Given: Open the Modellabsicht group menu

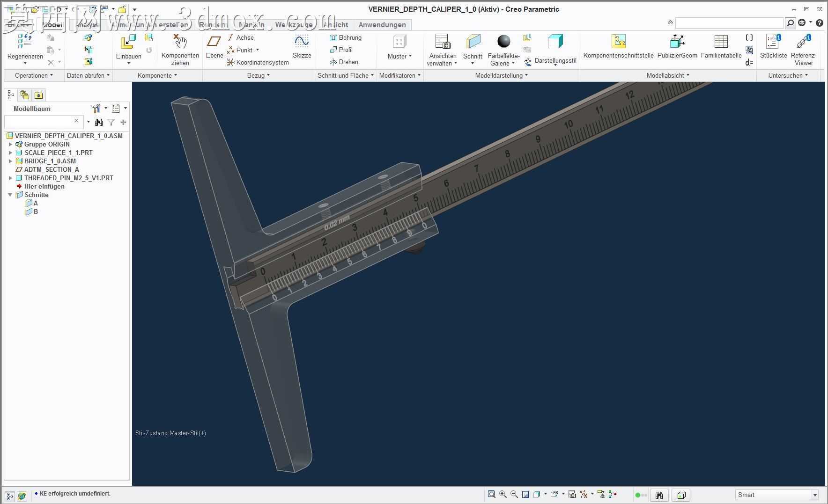Looking at the screenshot, I should (x=668, y=75).
